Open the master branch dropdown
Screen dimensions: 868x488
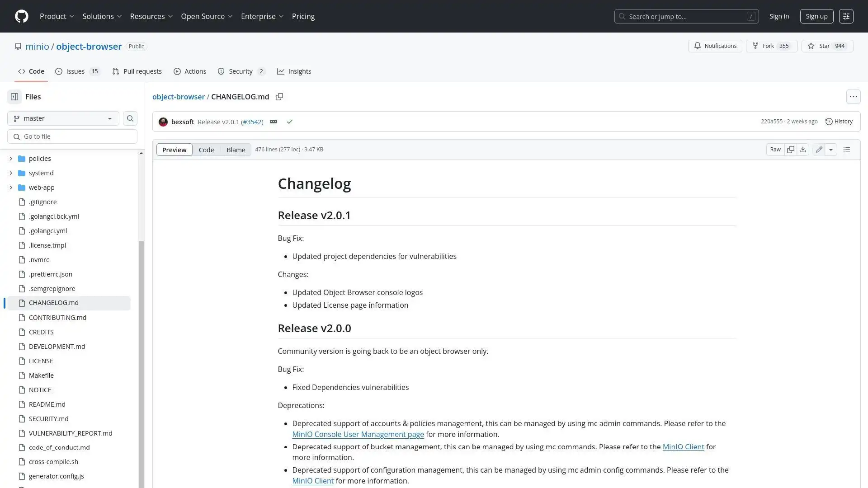point(63,118)
